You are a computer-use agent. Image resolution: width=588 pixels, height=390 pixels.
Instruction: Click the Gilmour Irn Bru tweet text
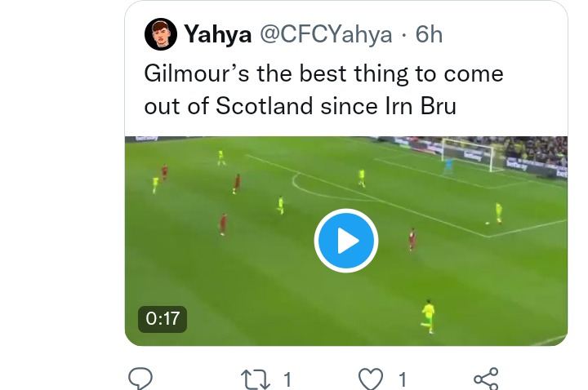(323, 90)
